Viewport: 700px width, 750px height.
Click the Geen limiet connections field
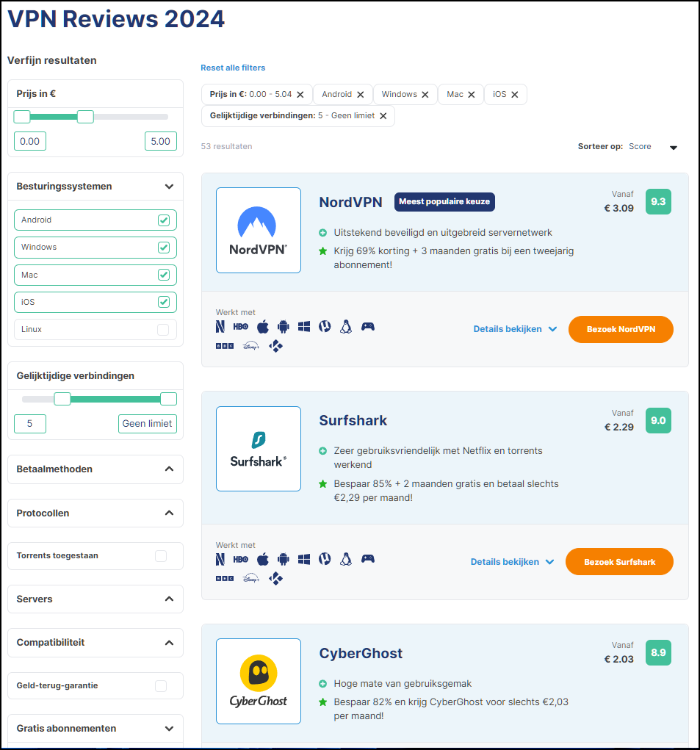click(147, 424)
